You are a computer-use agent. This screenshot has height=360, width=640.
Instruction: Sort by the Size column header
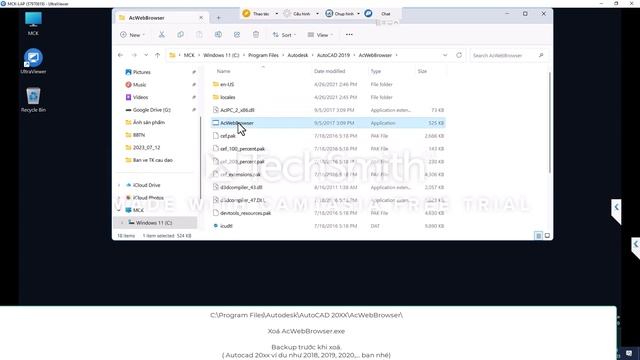click(x=422, y=71)
